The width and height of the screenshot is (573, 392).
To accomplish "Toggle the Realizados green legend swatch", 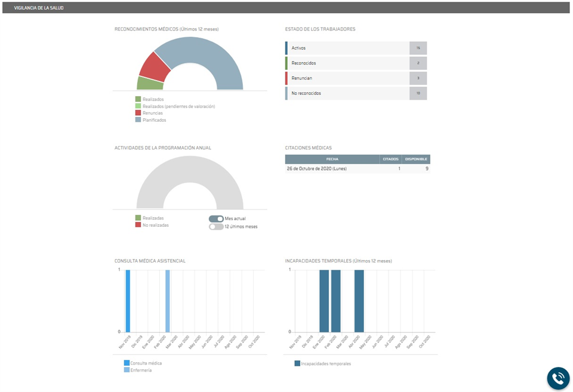I will [x=138, y=99].
